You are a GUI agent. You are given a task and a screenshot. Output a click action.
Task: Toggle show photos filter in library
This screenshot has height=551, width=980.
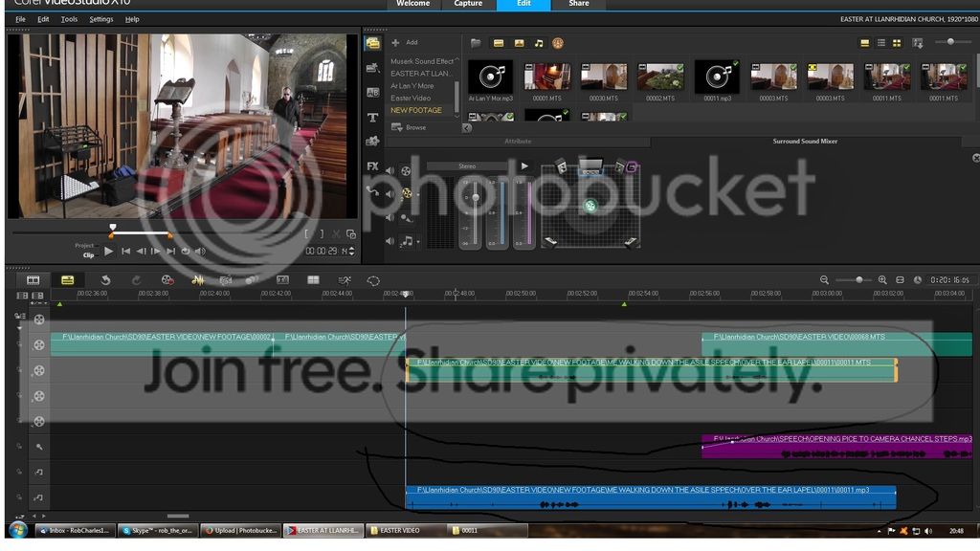point(519,43)
